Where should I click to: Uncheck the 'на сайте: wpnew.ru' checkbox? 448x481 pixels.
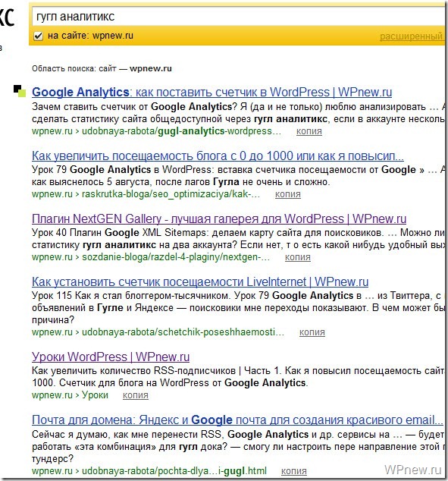tap(38, 36)
